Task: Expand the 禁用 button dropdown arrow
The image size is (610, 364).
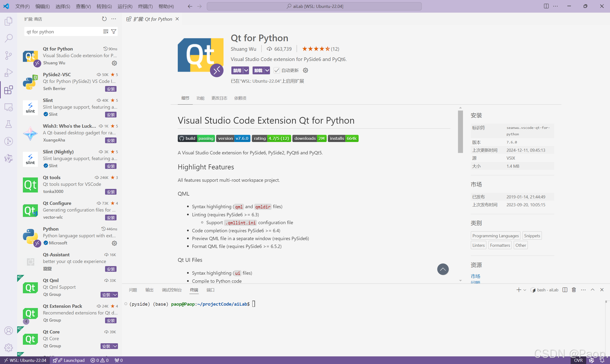Action: (246, 71)
